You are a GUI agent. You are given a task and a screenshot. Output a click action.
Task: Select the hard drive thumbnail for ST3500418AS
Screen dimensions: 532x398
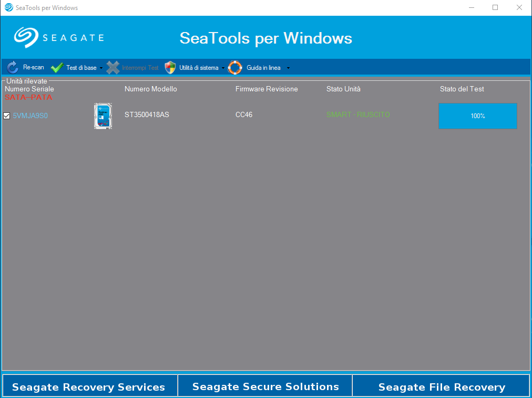(x=103, y=116)
